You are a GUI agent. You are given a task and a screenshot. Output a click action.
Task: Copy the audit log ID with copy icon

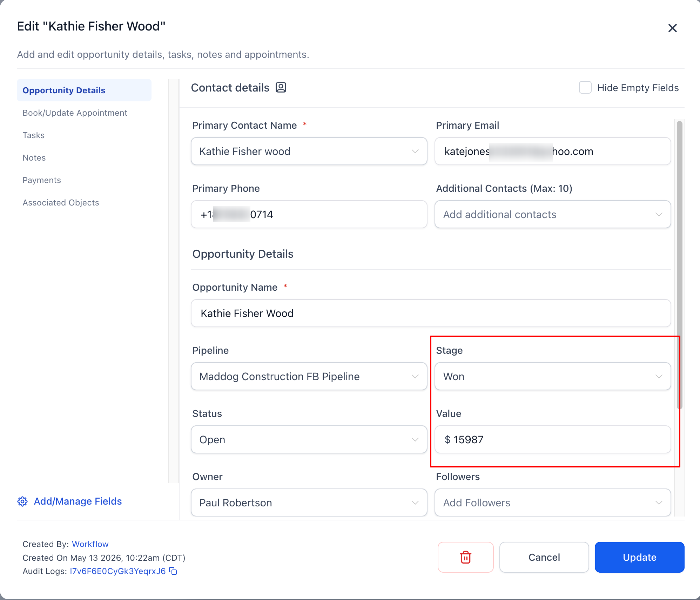click(173, 571)
